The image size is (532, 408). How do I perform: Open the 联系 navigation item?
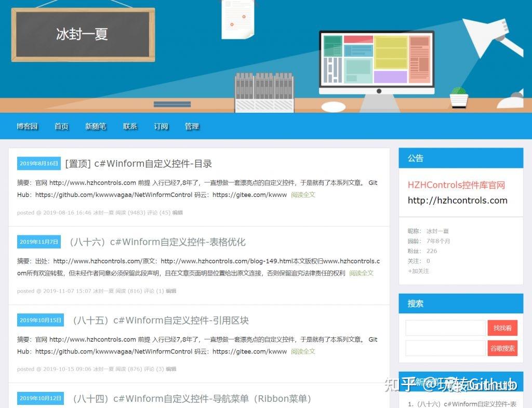130,126
